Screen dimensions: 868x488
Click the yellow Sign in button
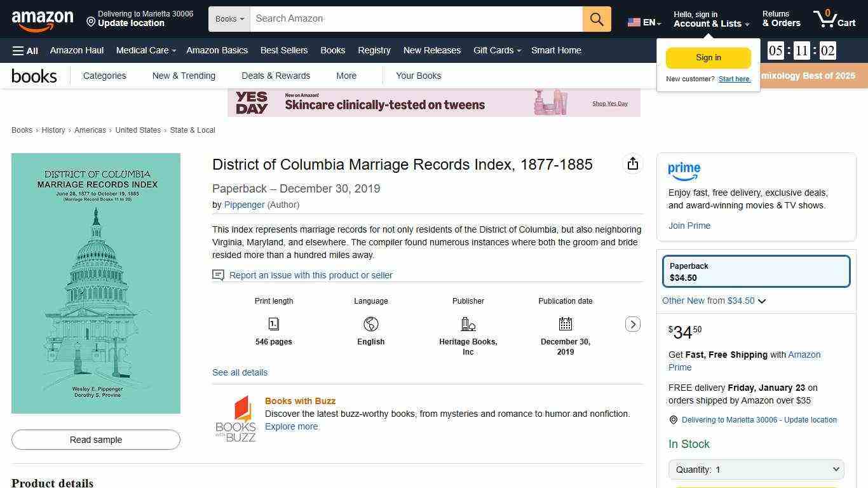(708, 57)
